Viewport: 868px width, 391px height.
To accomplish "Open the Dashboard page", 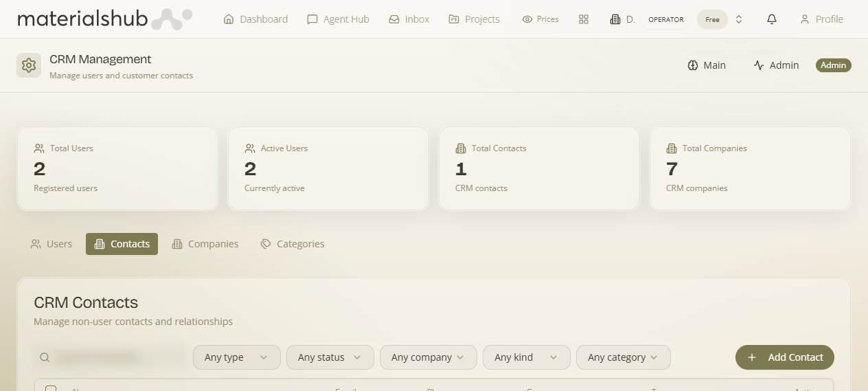I will click(x=255, y=19).
